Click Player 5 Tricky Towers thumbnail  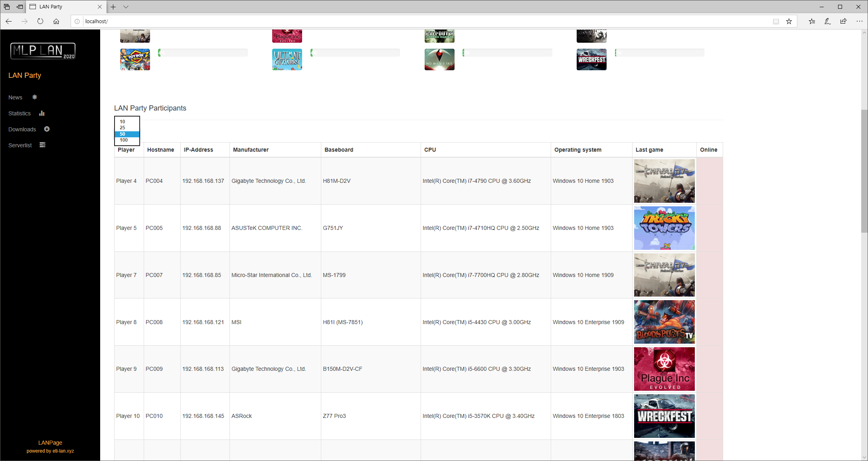click(x=664, y=228)
